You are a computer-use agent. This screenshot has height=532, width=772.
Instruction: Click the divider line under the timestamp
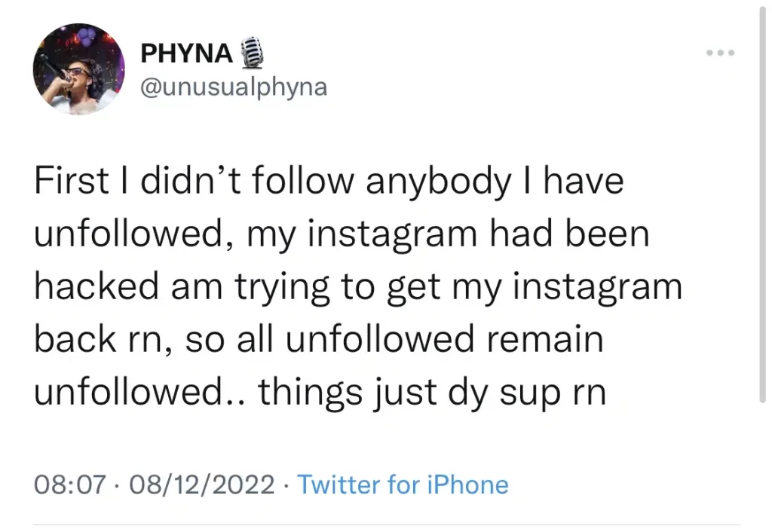(x=386, y=525)
